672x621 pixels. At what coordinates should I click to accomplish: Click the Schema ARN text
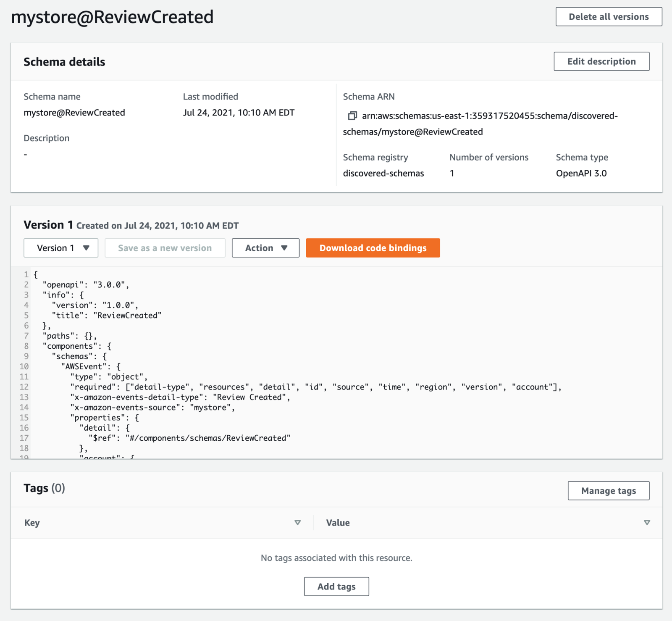coord(480,124)
